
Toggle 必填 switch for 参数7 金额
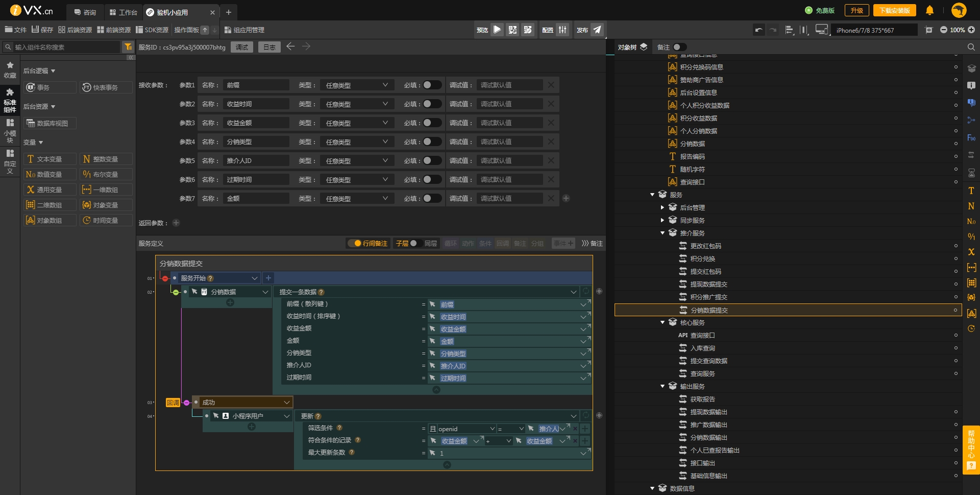(x=432, y=198)
